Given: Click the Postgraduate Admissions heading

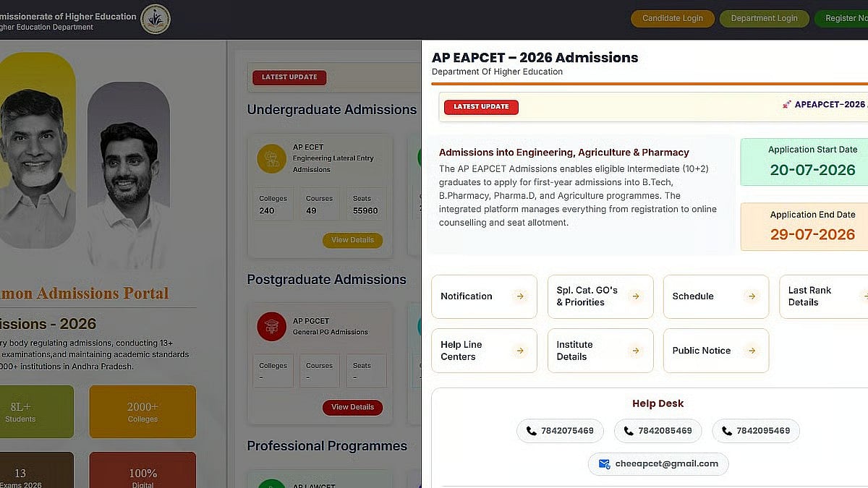Looking at the screenshot, I should point(327,280).
